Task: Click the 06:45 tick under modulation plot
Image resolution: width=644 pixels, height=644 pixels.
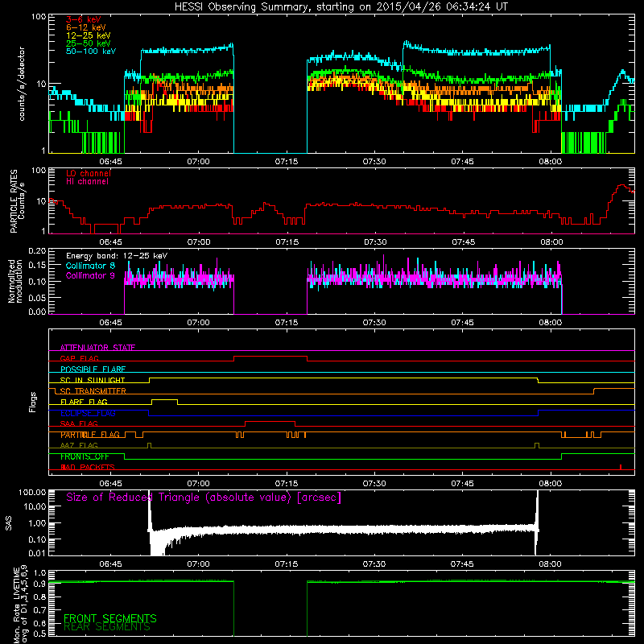Action: [x=110, y=323]
